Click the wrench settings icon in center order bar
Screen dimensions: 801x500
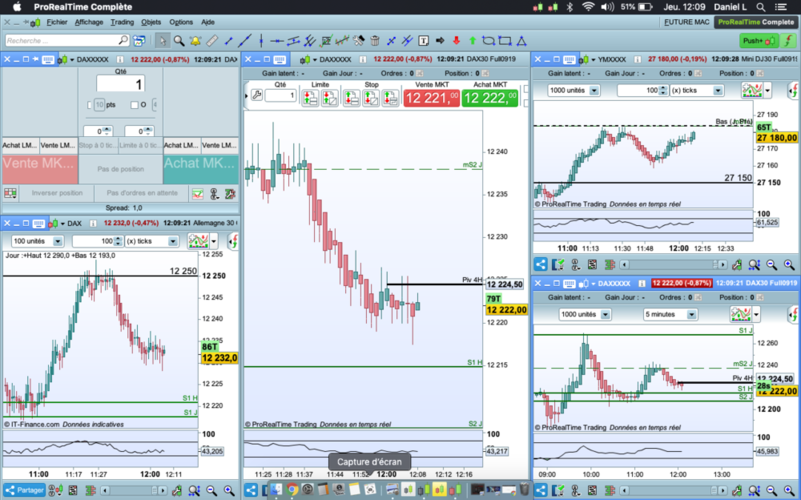[257, 95]
